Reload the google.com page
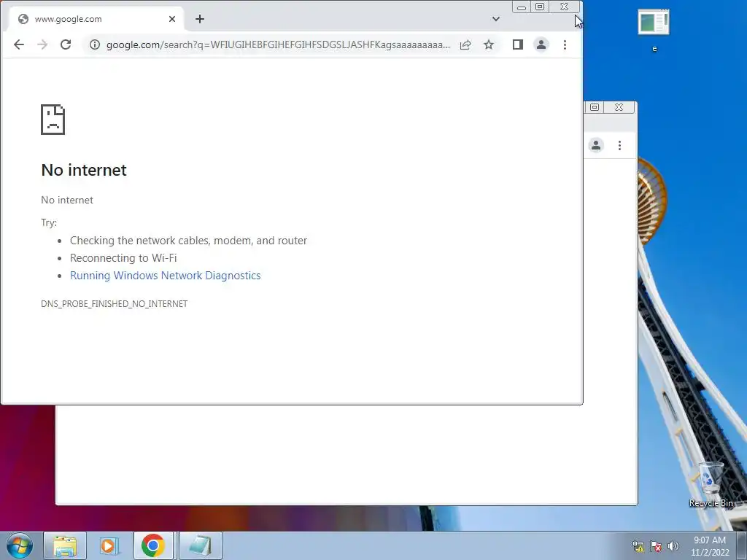The width and height of the screenshot is (747, 560). [x=66, y=44]
